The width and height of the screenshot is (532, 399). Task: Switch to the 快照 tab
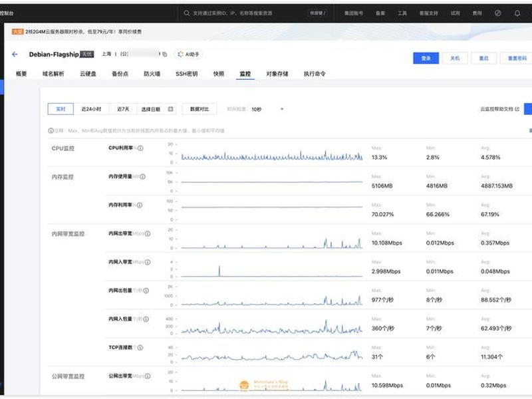coord(219,74)
